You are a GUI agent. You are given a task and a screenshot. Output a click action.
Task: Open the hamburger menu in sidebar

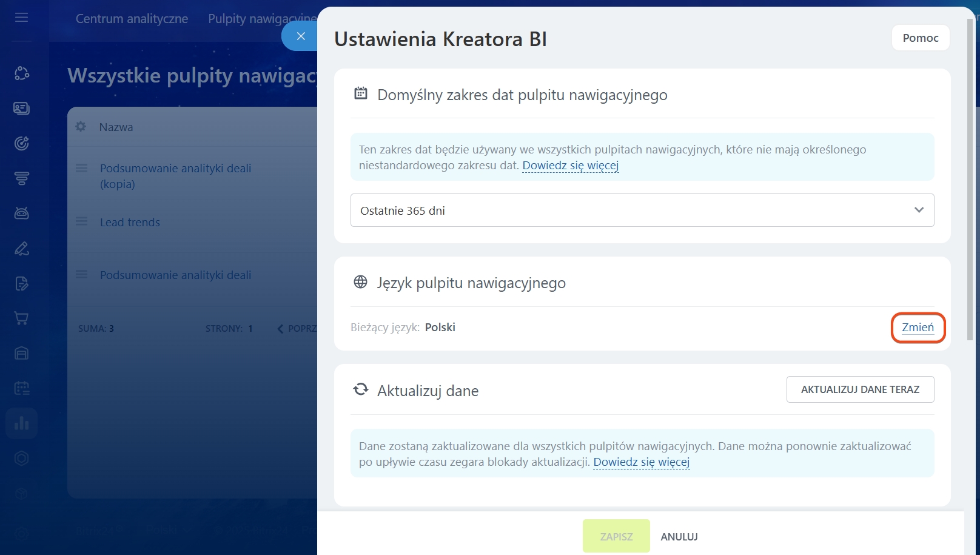click(22, 18)
